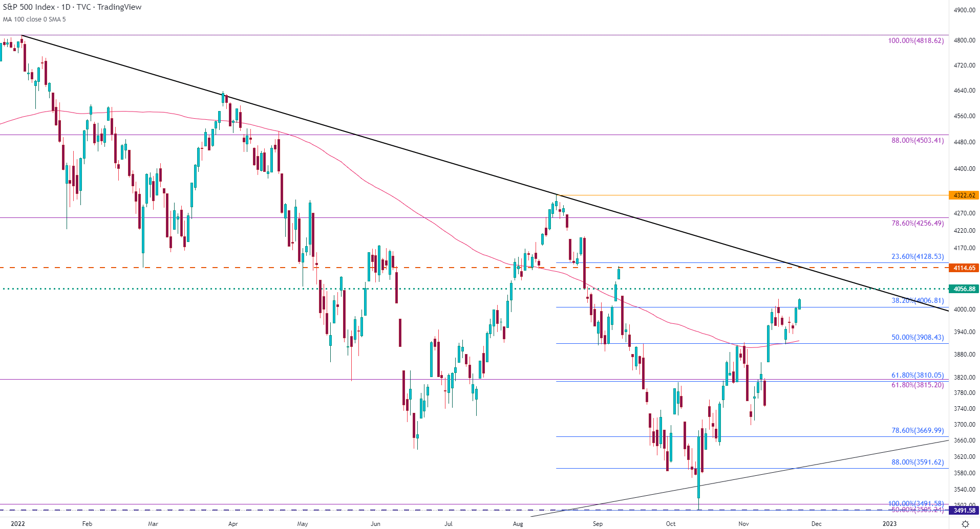The image size is (980, 529).
Task: Click 4560.00 on the price scale
Action: 965,116
